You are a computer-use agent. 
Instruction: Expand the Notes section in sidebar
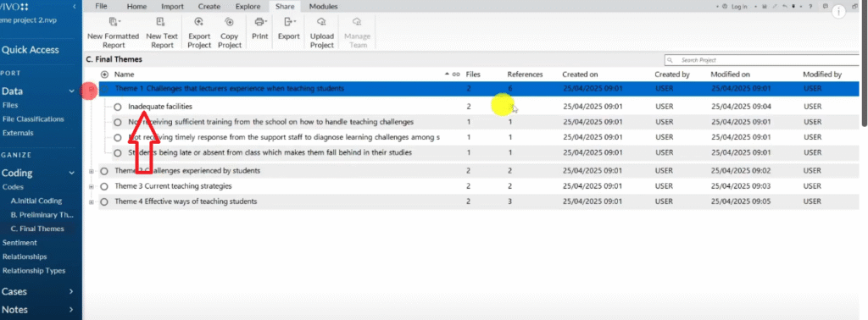tap(71, 310)
